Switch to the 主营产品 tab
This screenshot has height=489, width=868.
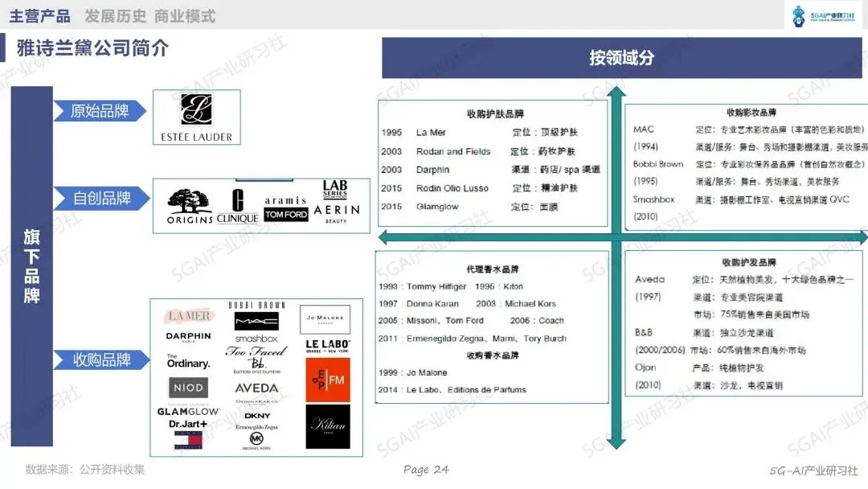(40, 17)
